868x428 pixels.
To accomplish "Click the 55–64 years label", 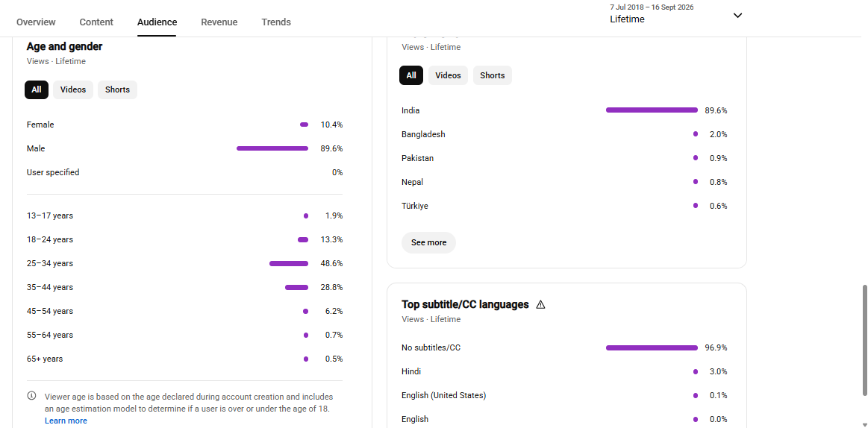I will (50, 335).
